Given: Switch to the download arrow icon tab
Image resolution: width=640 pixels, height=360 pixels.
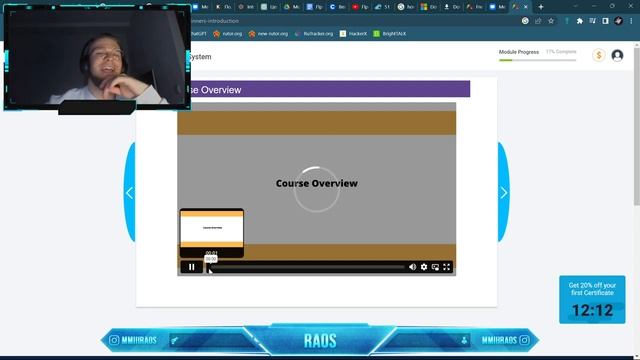Looking at the screenshot, I should pyautogui.click(x=451, y=7).
